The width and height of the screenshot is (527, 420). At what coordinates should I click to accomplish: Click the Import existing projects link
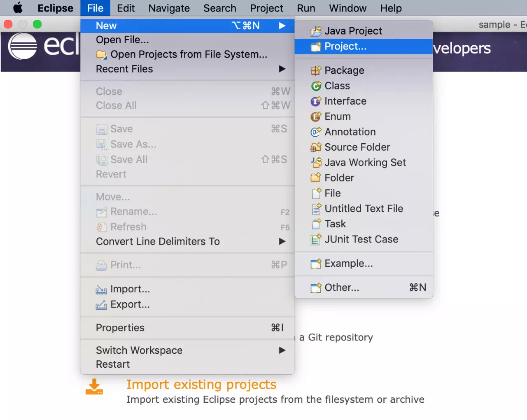point(201,384)
